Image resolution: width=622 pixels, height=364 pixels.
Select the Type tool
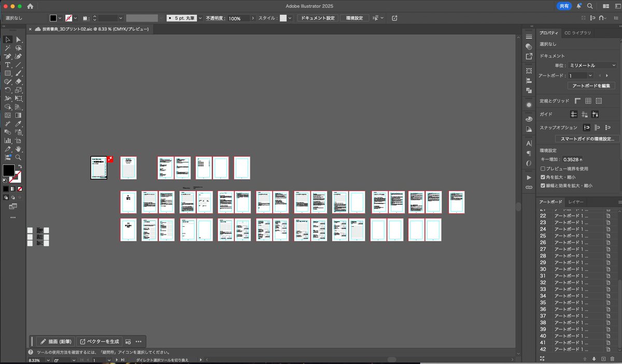pos(8,65)
